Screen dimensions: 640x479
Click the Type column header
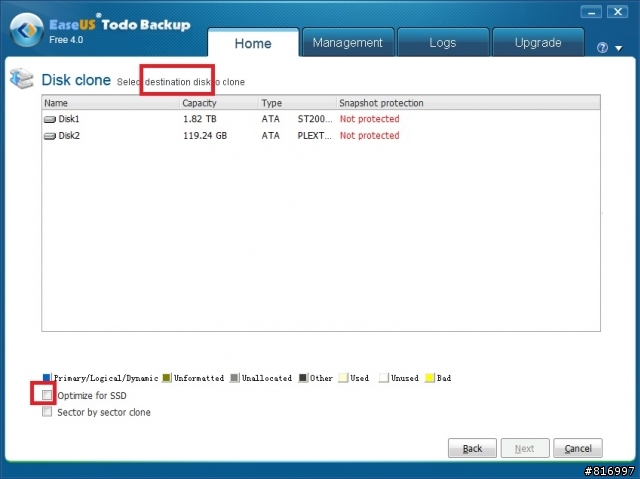click(298, 103)
